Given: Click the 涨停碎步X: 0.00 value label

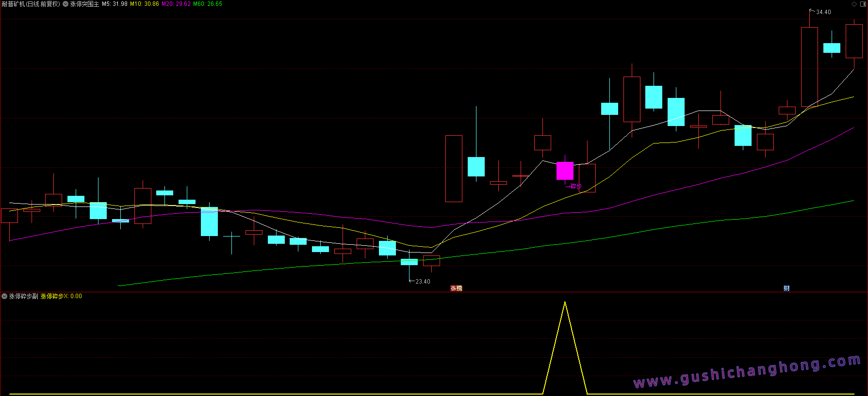Looking at the screenshot, I should pyautogui.click(x=61, y=296).
